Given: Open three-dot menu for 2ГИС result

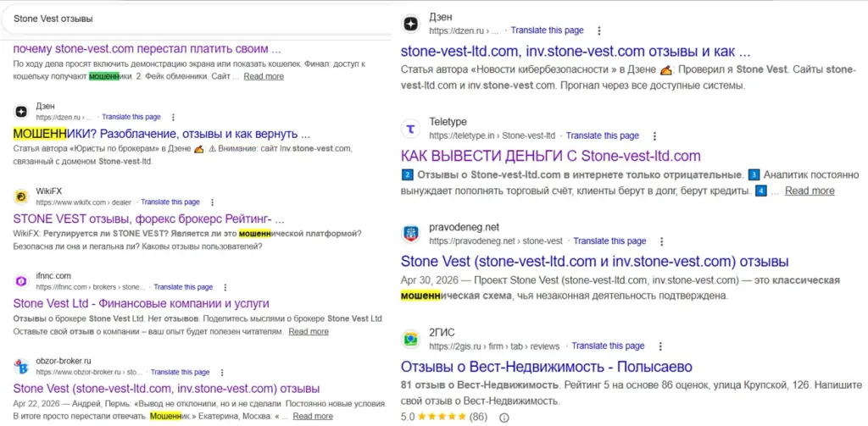Looking at the screenshot, I should (659, 346).
